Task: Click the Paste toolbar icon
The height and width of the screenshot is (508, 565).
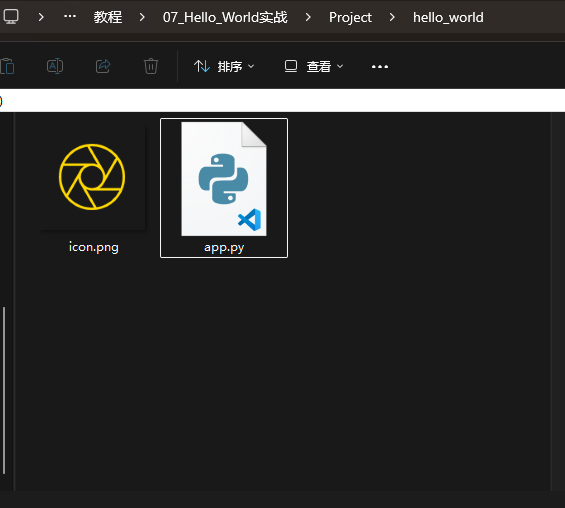Action: 7,66
